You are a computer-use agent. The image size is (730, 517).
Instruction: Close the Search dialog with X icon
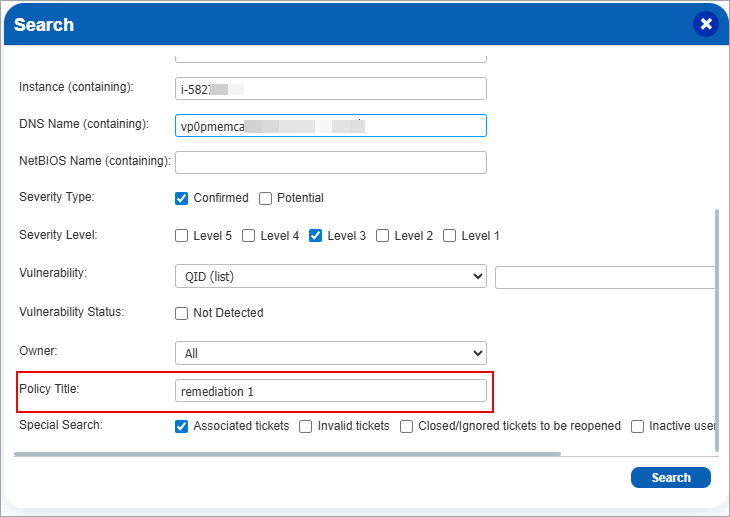[706, 24]
